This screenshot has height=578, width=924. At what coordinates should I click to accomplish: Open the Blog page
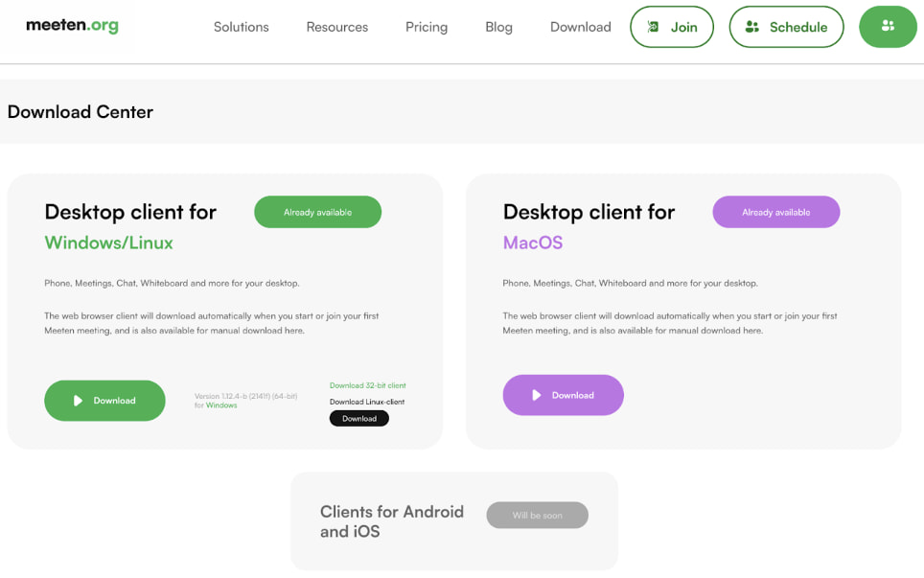tap(498, 27)
